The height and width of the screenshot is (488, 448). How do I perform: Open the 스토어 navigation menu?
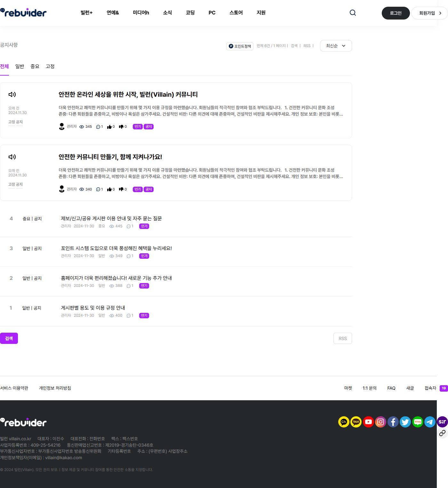click(x=236, y=13)
